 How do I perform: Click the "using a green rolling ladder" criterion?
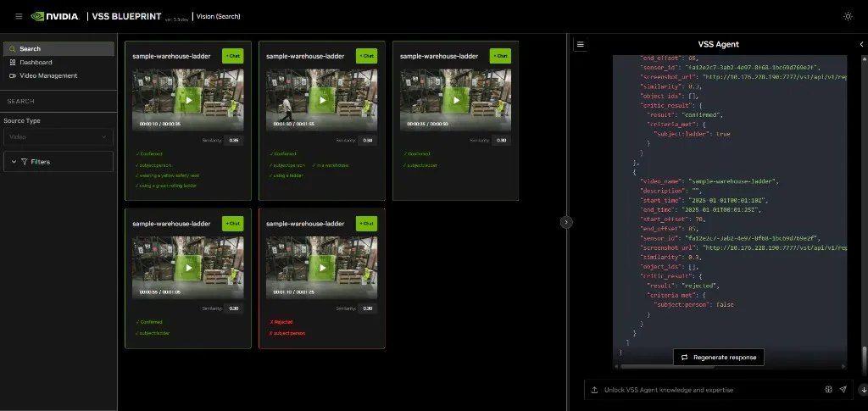click(x=166, y=186)
